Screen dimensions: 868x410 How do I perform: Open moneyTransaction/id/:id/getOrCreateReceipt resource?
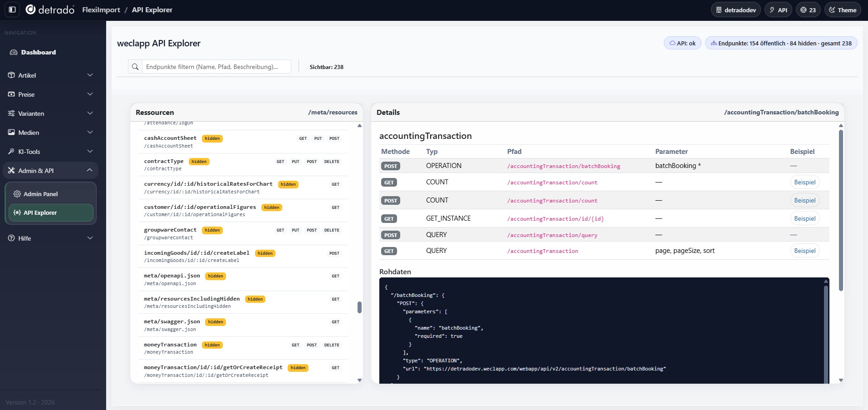tap(243, 371)
